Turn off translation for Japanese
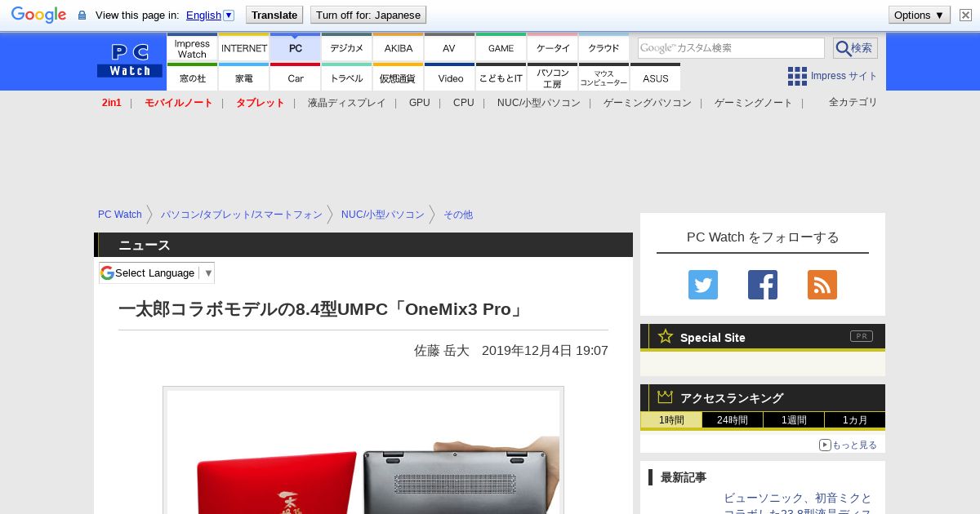The image size is (980, 514). [x=368, y=15]
